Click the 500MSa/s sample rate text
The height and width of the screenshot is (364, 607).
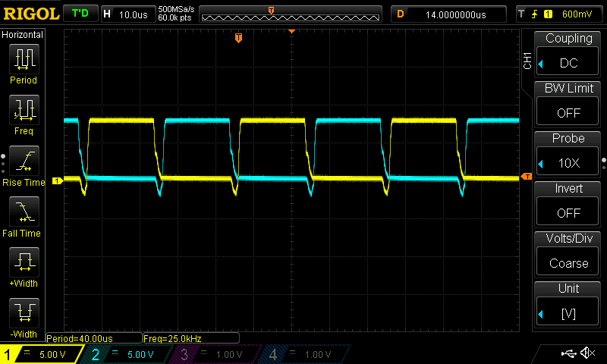coord(176,10)
